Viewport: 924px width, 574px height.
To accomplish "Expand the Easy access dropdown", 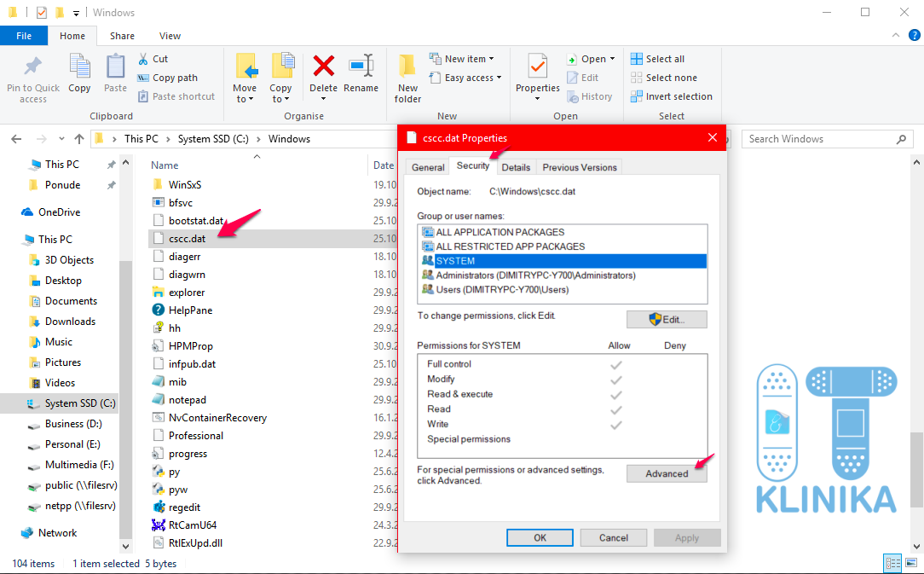I will [x=473, y=78].
